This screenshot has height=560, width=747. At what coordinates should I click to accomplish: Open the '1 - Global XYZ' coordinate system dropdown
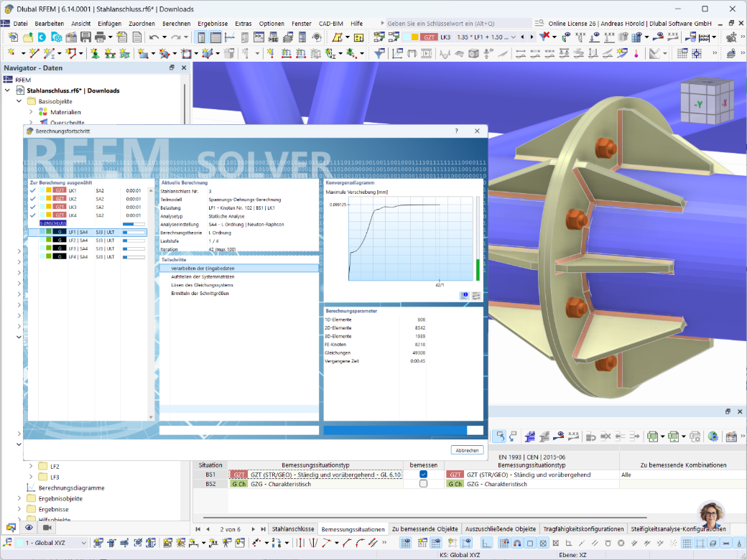[84, 542]
